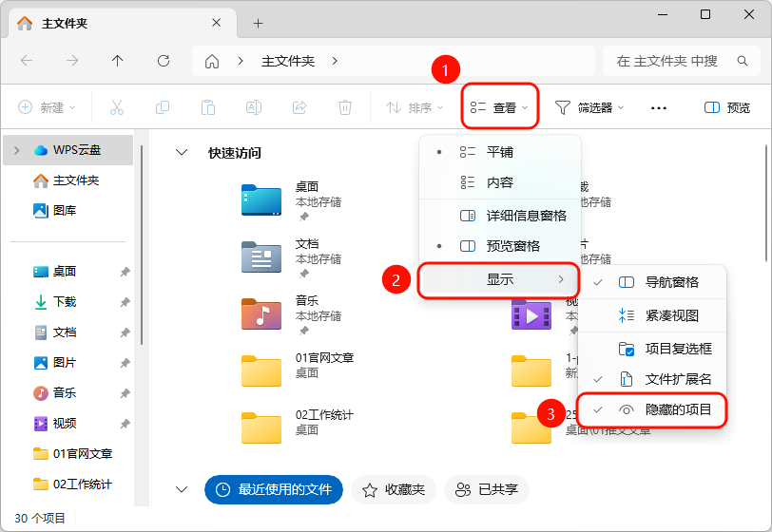Open the 查看 view dropdown
This screenshot has width=772, height=532.
[x=500, y=107]
